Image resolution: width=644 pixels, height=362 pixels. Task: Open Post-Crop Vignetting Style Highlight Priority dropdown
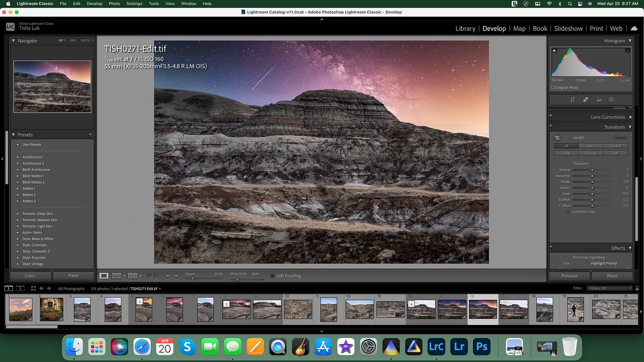(606, 263)
